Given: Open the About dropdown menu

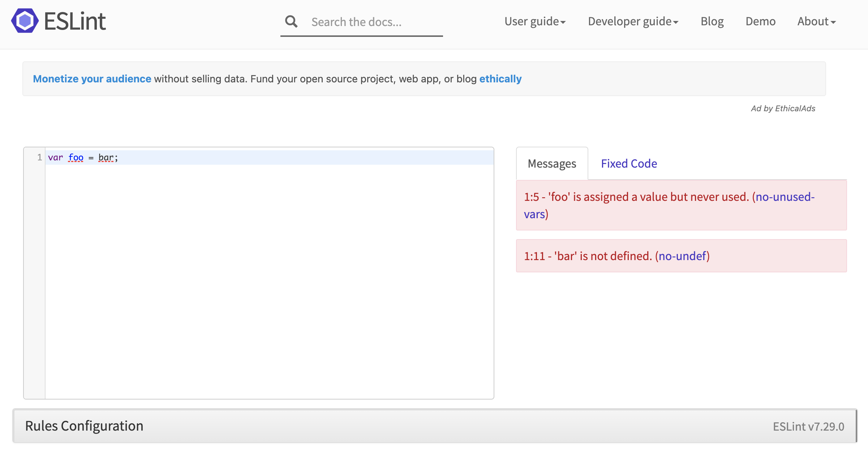Looking at the screenshot, I should point(816,22).
